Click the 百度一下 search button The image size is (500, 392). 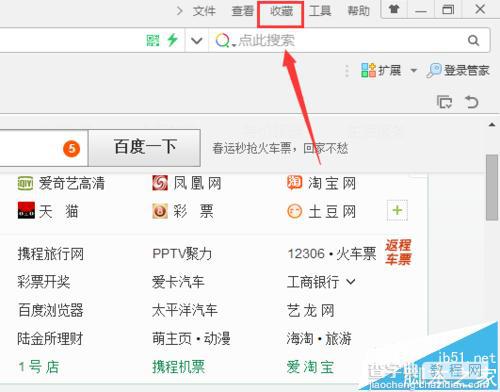tap(144, 148)
